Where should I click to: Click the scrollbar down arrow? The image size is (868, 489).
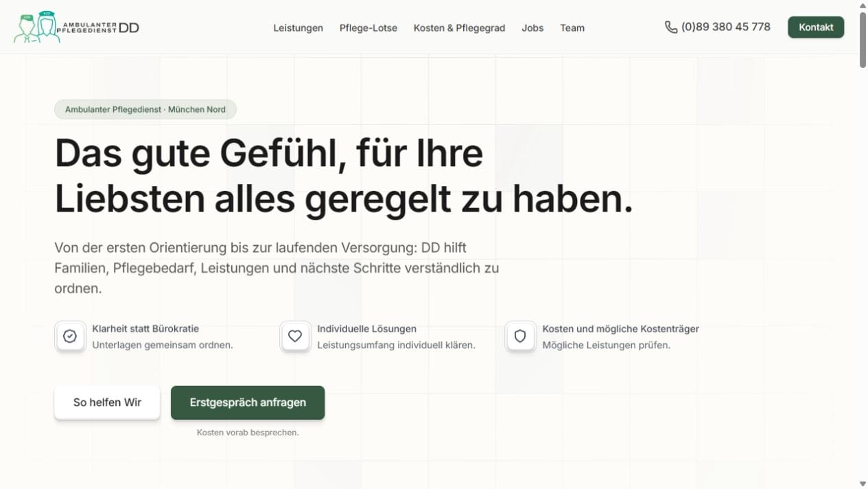[x=863, y=484]
